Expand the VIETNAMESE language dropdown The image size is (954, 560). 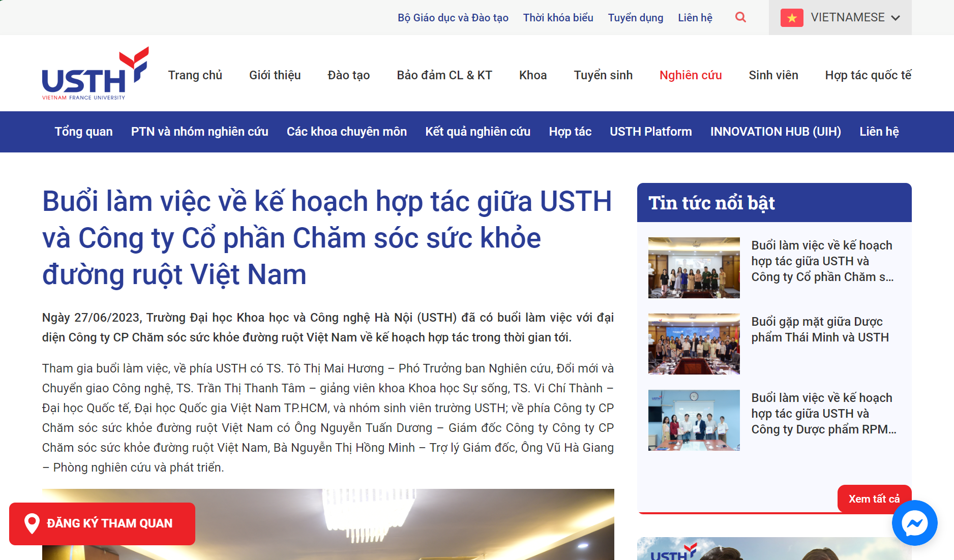(x=840, y=17)
